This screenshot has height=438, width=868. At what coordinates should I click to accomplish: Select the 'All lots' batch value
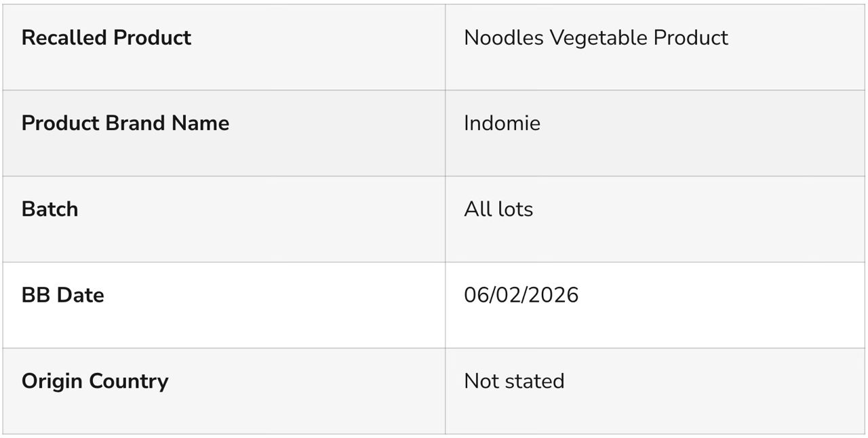(x=498, y=210)
